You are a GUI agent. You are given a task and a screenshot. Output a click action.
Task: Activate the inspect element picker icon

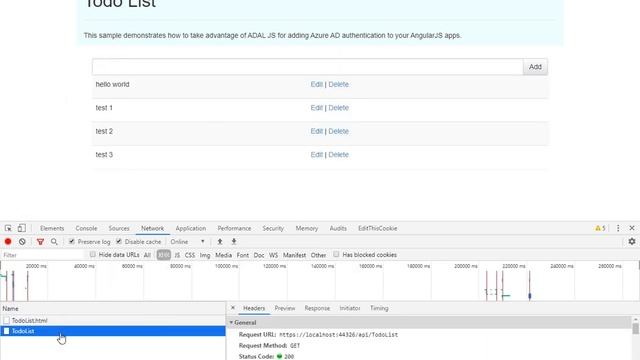[x=8, y=228]
